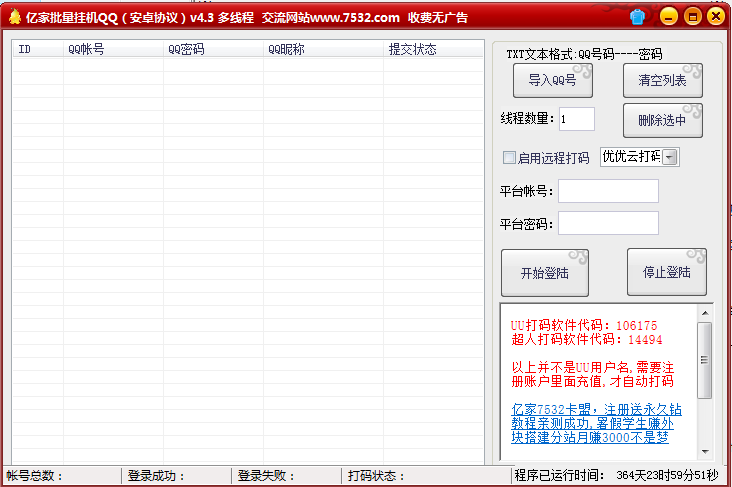The image size is (732, 487).
Task: Click the info box scroll up arrow
Action: [x=705, y=313]
